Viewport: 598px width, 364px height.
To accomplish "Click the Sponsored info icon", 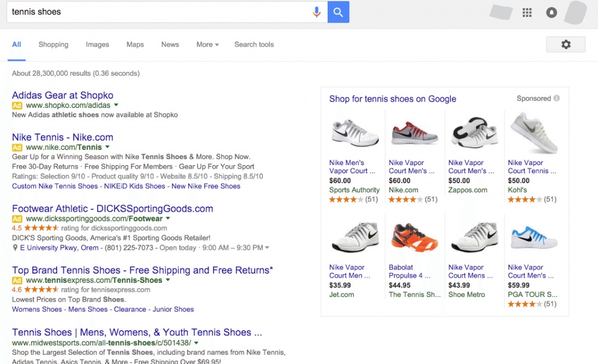I will tap(557, 99).
